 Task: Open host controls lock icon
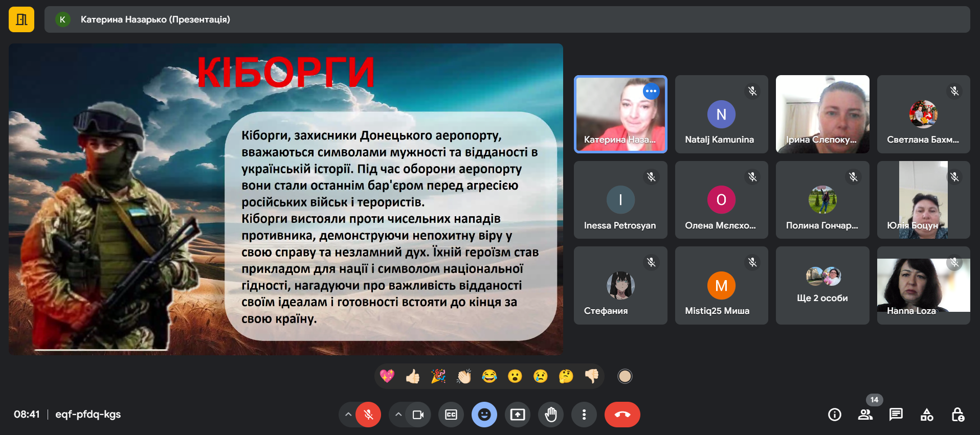click(957, 415)
